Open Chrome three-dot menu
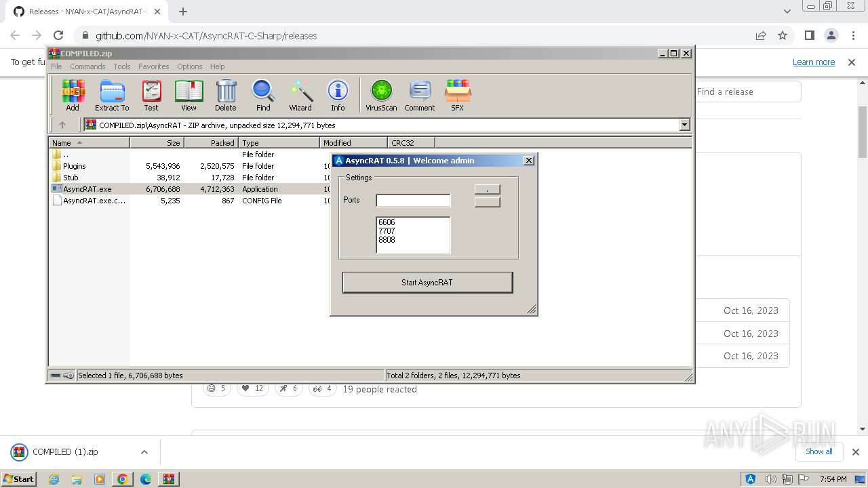The width and height of the screenshot is (868, 488). click(852, 35)
